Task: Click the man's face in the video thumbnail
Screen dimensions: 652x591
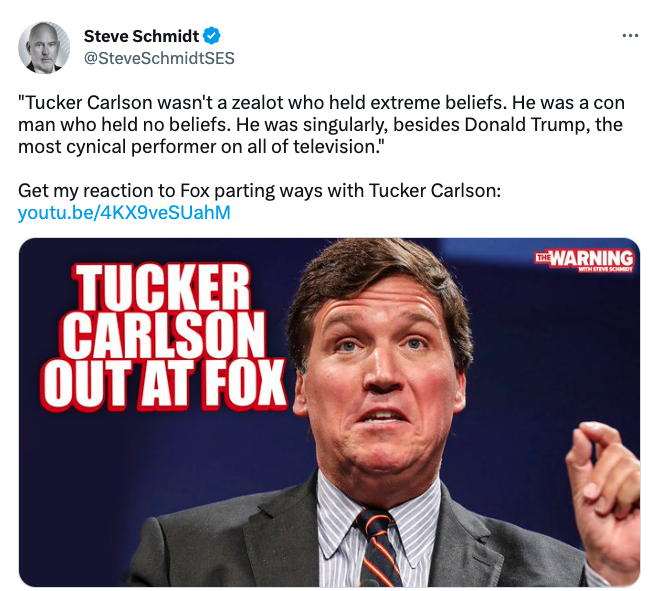Action: [x=381, y=376]
